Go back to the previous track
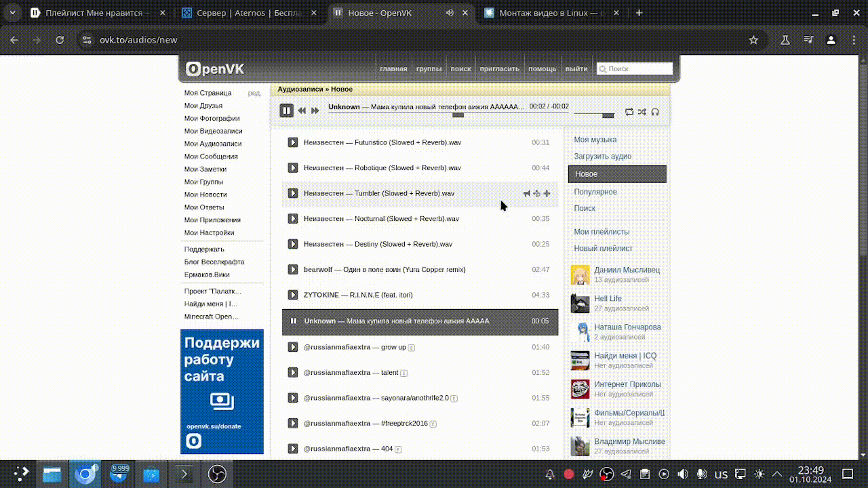 coord(302,110)
